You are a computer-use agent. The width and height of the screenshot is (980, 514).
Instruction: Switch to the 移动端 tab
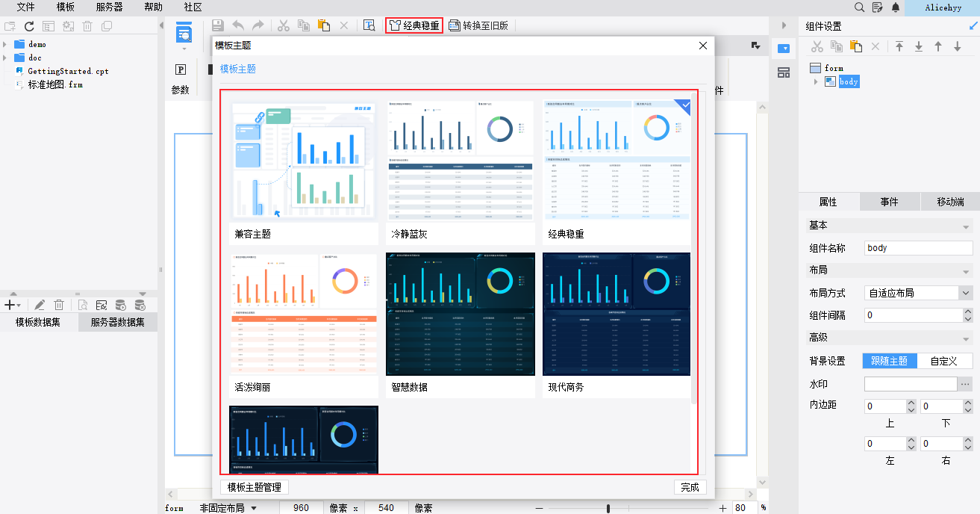click(x=950, y=202)
